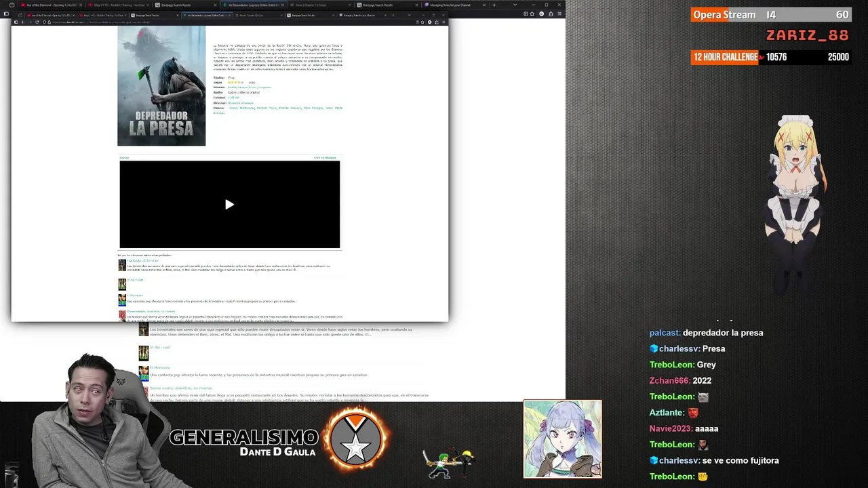Switch to None Chapter 1 Cubari tab in back browser
Viewport: 868px width, 488px height.
[x=321, y=5]
